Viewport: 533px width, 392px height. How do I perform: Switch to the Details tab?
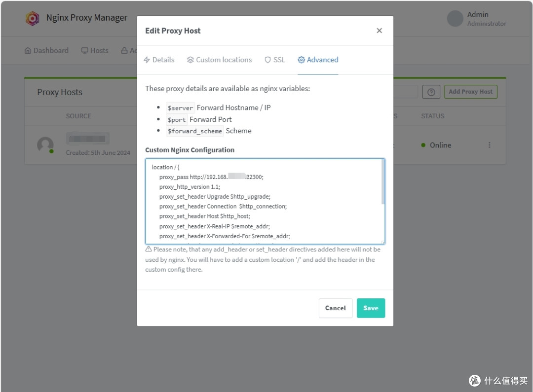pyautogui.click(x=159, y=60)
